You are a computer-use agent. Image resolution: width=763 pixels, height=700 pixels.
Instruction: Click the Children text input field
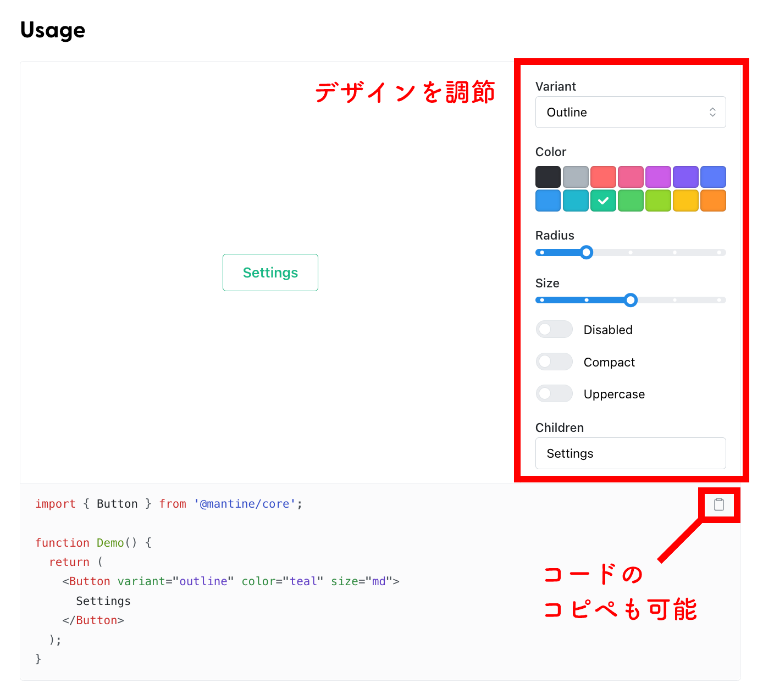pyautogui.click(x=630, y=453)
